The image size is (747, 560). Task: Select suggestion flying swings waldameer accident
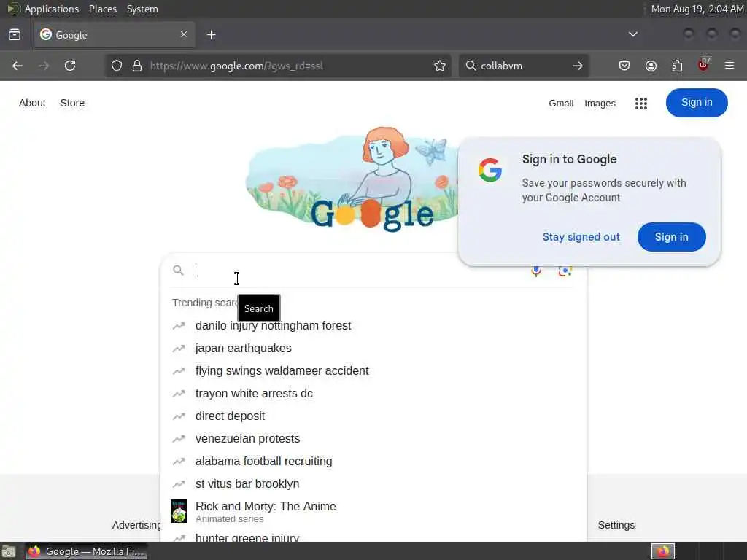pos(373,371)
